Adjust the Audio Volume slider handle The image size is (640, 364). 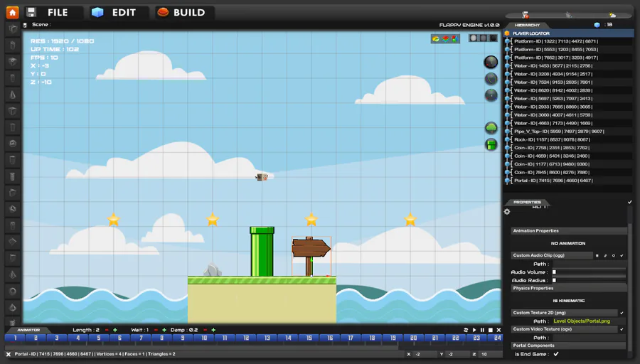pyautogui.click(x=554, y=272)
